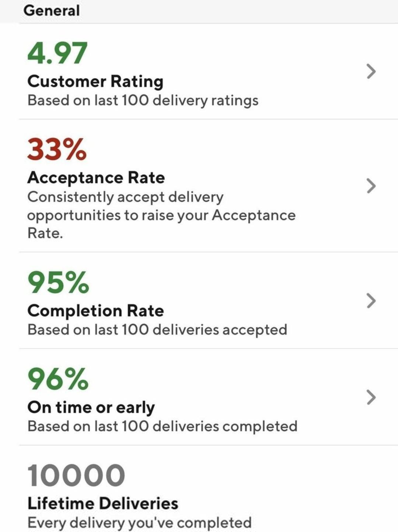The height and width of the screenshot is (532, 398).
Task: Tap the "Consistently accept delivery opportunities" description
Action: pos(161,215)
